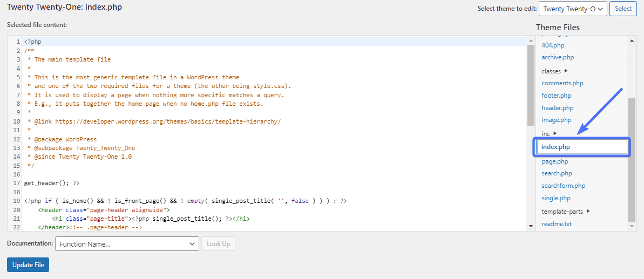Click the @package WordPress comment line

[x=62, y=139]
